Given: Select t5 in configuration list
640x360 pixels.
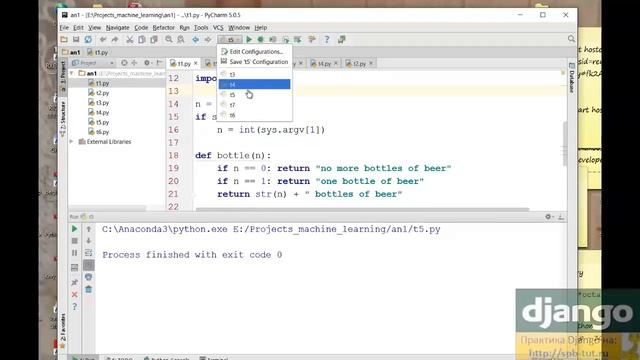Looking at the screenshot, I should pyautogui.click(x=254, y=95).
